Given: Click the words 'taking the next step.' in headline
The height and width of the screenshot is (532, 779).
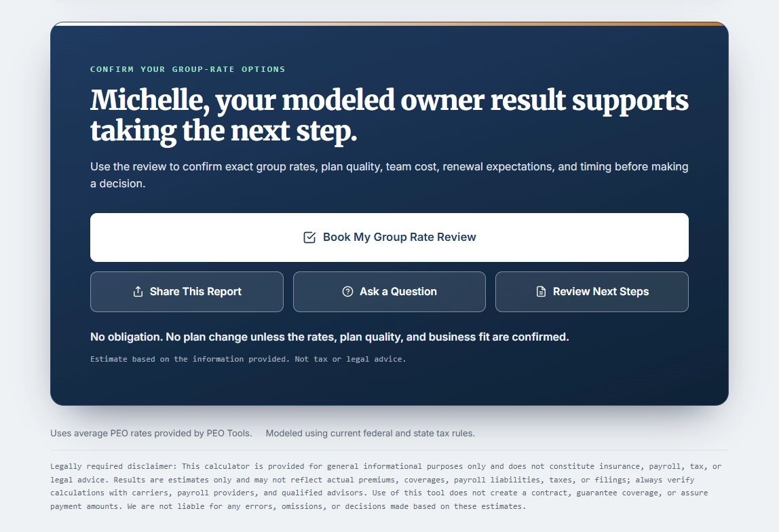Looking at the screenshot, I should pyautogui.click(x=223, y=132).
